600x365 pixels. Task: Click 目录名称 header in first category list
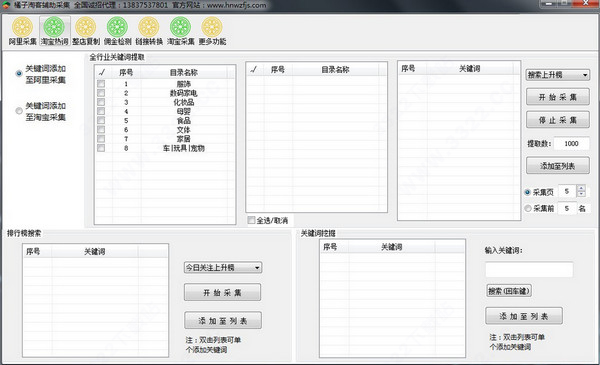[184, 72]
